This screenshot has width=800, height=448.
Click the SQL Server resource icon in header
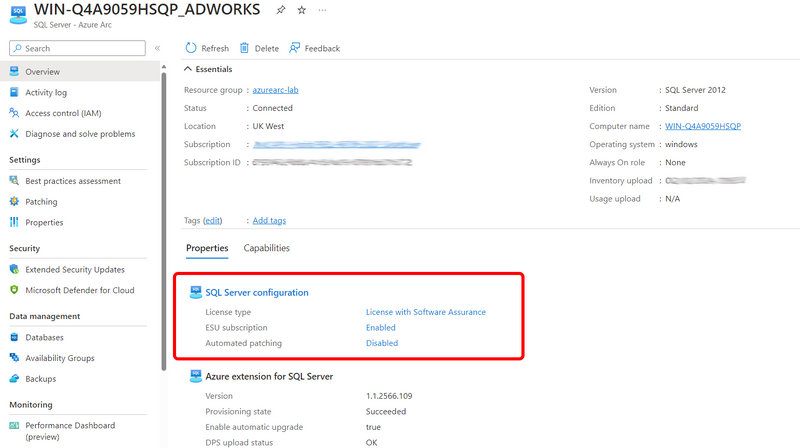click(x=18, y=15)
